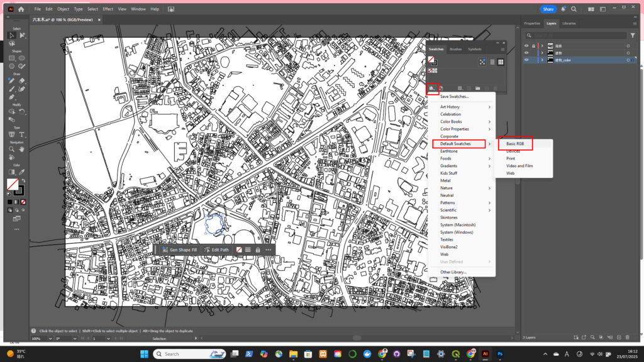Image resolution: width=644 pixels, height=362 pixels.
Task: Hide the 建物_color layer using its eye icon
Action: tap(527, 60)
